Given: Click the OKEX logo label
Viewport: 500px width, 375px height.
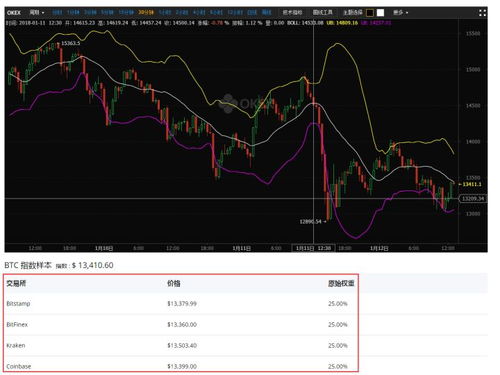Looking at the screenshot, I should point(14,12).
